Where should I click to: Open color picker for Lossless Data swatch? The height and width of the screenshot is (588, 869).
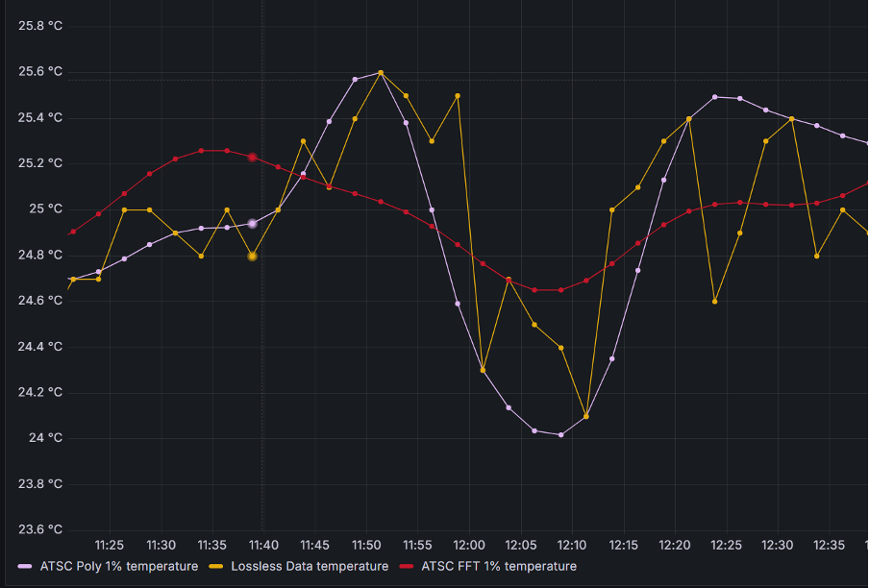coord(216,567)
